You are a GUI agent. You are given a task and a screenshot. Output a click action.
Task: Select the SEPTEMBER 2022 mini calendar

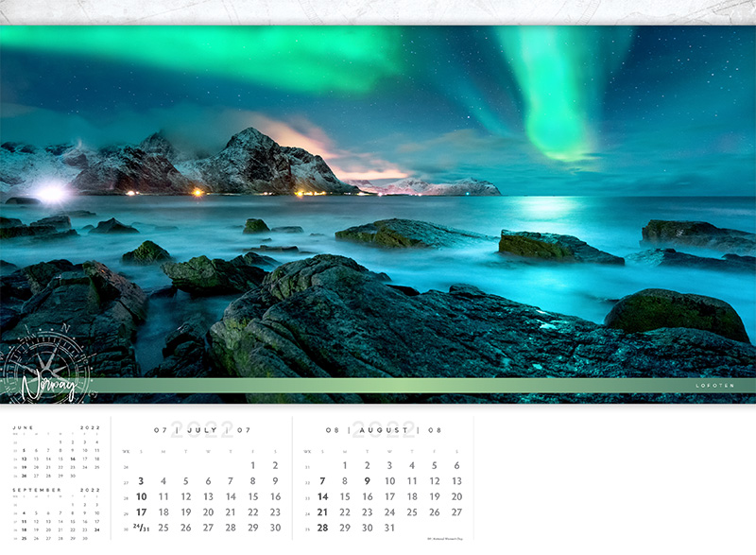pos(57,515)
